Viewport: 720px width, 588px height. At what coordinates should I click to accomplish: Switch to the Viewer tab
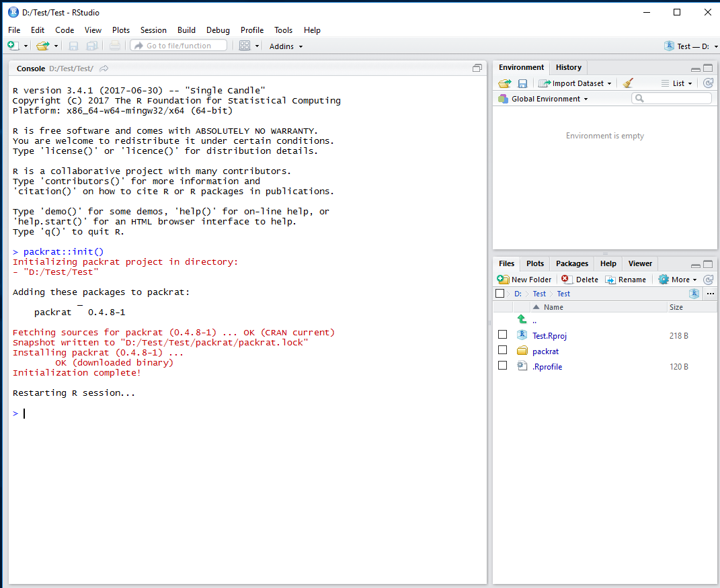tap(640, 263)
